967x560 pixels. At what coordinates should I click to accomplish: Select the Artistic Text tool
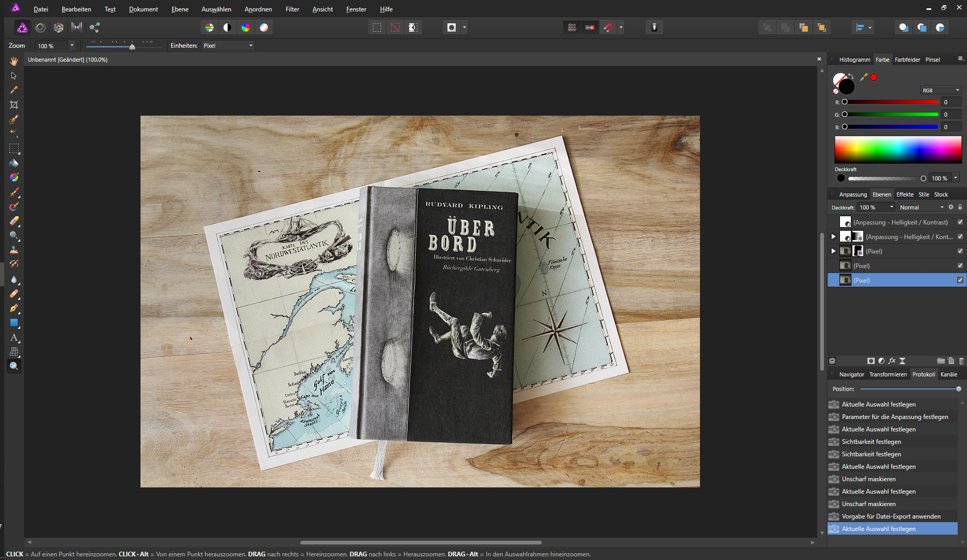point(14,338)
